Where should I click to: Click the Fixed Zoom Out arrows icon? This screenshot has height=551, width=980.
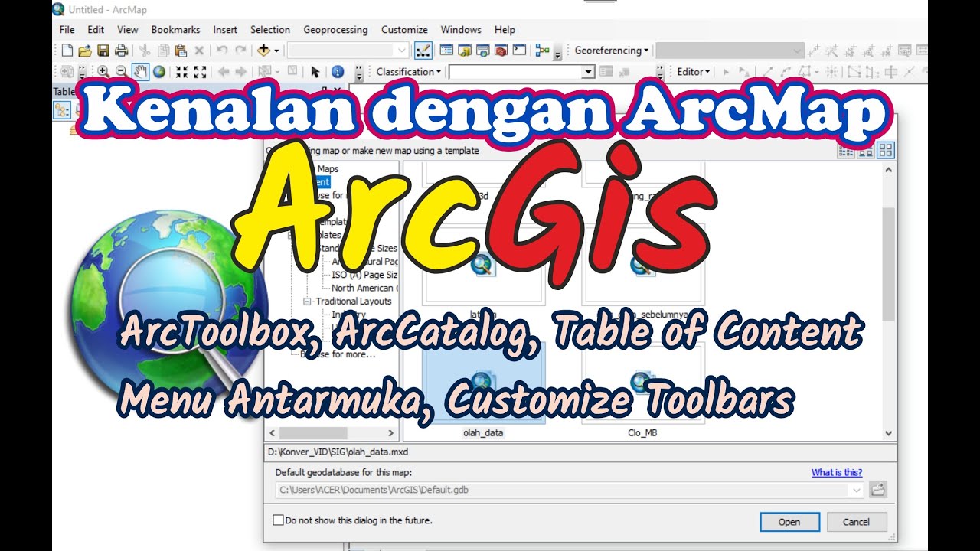point(200,72)
